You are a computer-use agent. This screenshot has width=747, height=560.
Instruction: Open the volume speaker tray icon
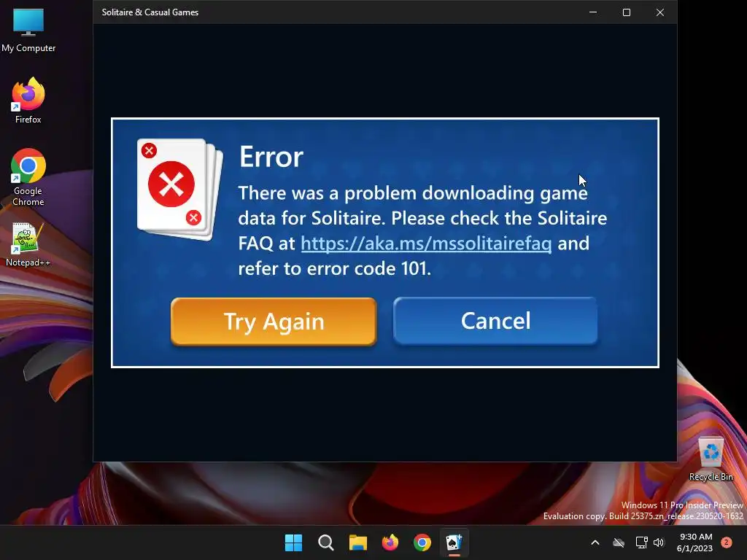click(659, 542)
